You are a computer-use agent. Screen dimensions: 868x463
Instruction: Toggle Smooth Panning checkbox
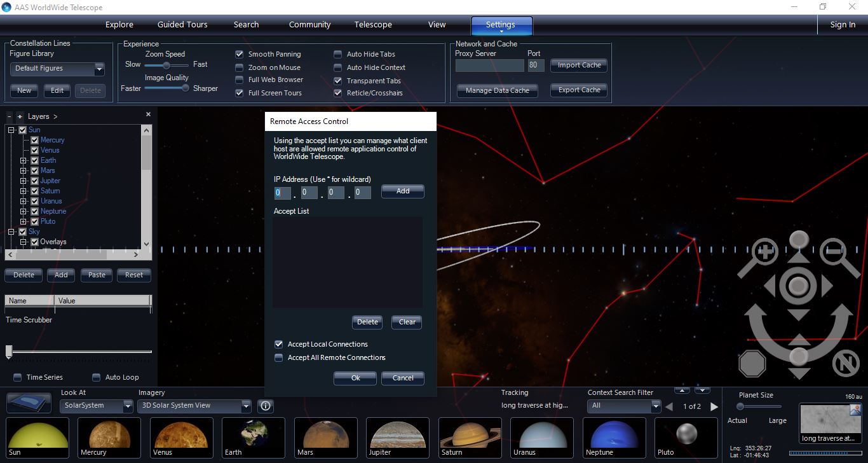coord(240,54)
